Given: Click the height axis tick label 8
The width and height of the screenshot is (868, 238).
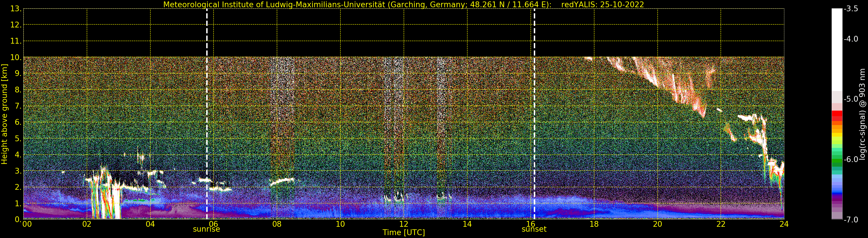Looking at the screenshot, I should (x=18, y=90).
